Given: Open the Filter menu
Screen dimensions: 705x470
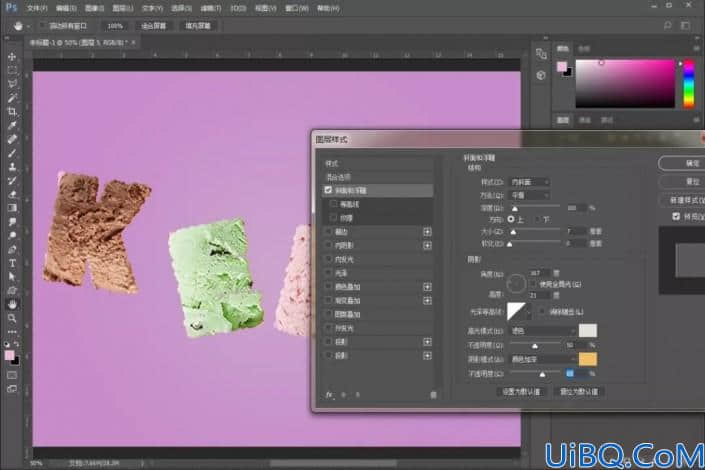Looking at the screenshot, I should point(210,8).
